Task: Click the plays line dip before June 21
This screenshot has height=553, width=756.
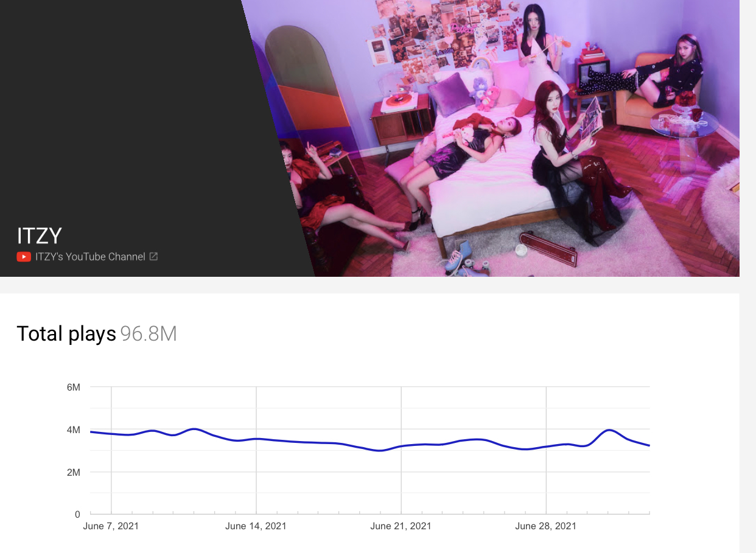Action: (380, 451)
